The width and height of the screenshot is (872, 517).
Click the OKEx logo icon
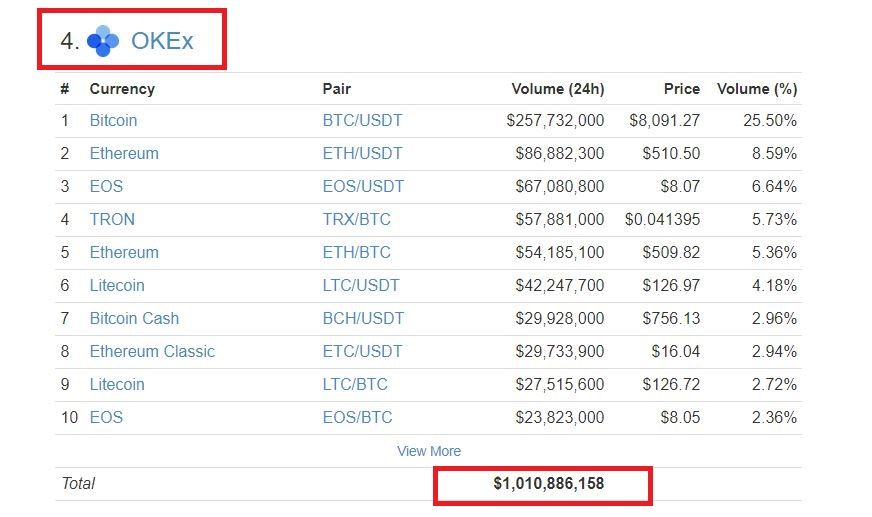103,41
